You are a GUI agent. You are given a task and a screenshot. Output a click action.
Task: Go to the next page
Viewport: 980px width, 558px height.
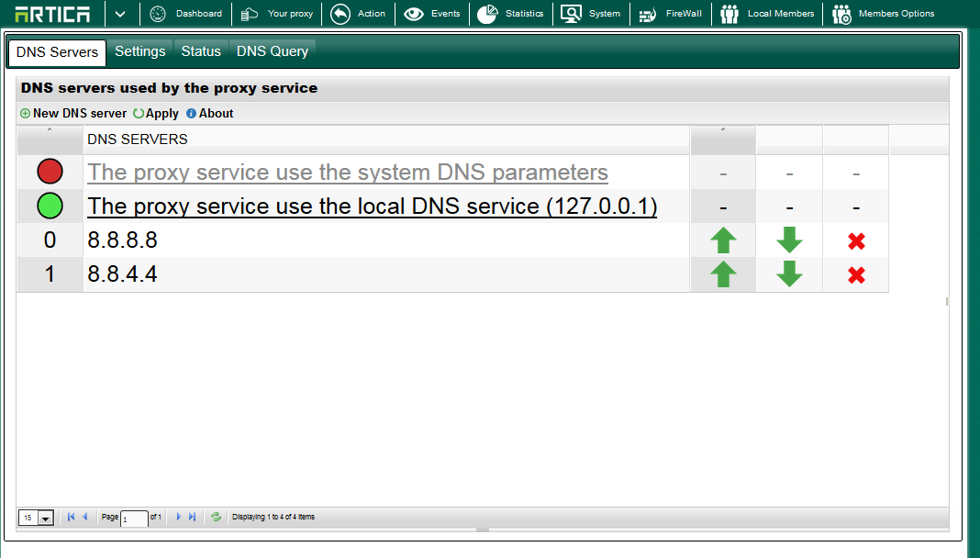click(x=179, y=517)
